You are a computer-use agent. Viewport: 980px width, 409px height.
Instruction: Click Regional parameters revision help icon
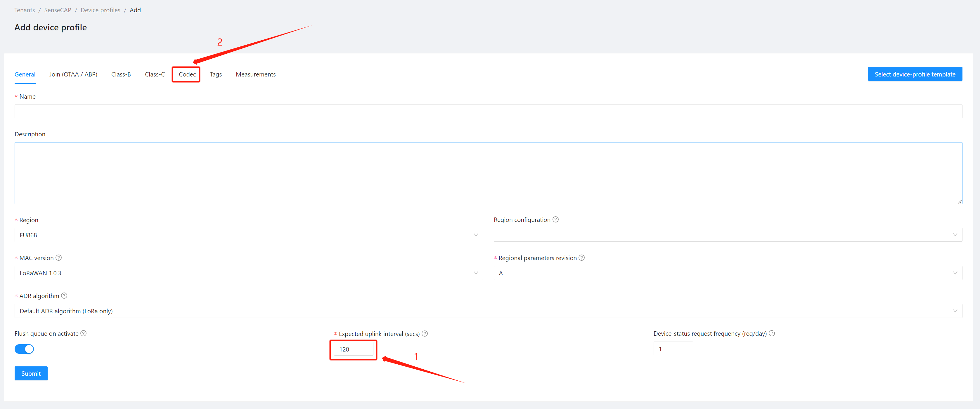click(581, 257)
